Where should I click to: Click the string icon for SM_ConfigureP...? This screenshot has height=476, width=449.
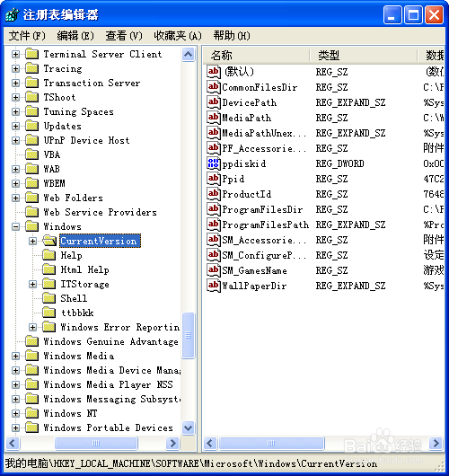[x=214, y=255]
